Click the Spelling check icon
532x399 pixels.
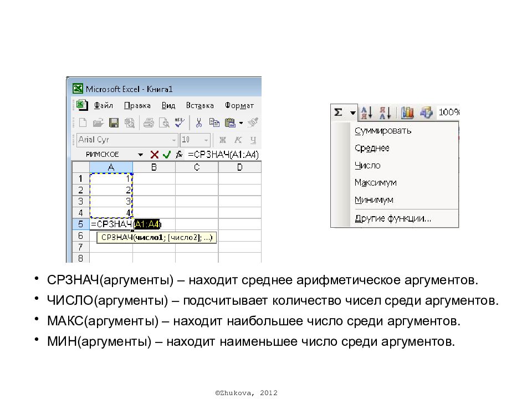(x=180, y=122)
